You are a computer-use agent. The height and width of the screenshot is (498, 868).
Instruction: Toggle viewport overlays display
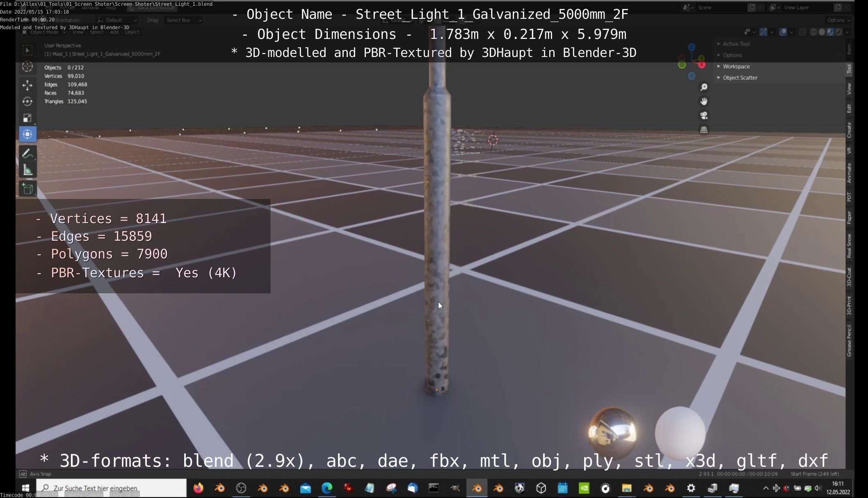[x=783, y=32]
